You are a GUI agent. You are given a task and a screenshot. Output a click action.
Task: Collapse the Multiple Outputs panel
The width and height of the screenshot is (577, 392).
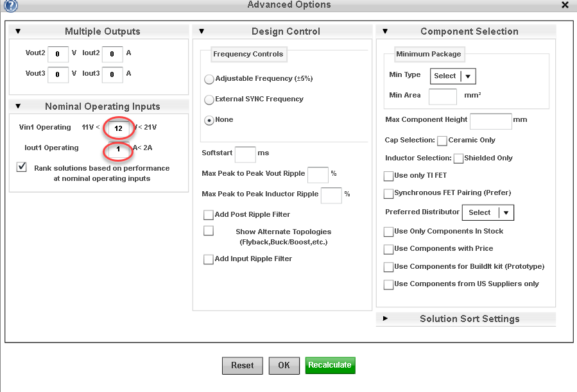pos(18,31)
